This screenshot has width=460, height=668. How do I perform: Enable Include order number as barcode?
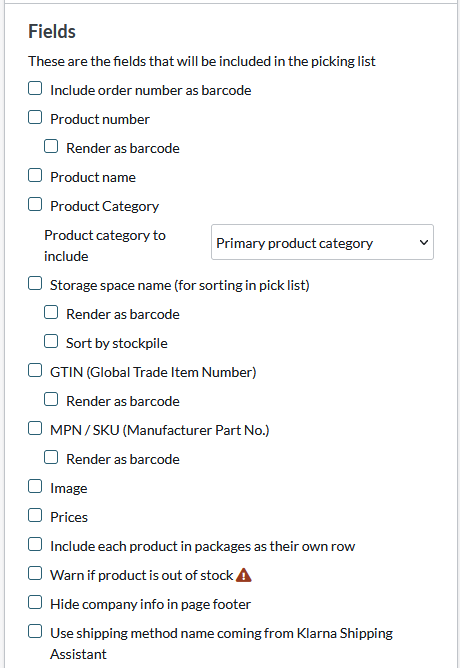35,89
